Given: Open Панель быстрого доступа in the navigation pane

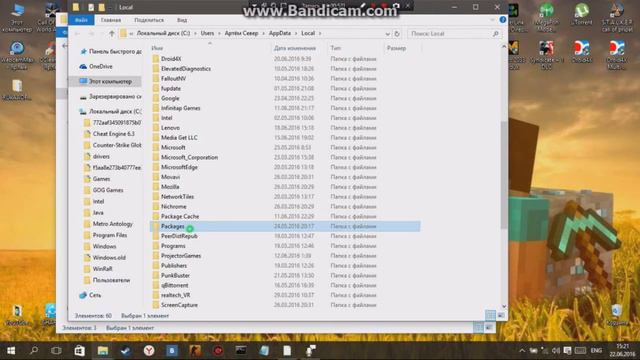Looking at the screenshot, I should (x=111, y=51).
